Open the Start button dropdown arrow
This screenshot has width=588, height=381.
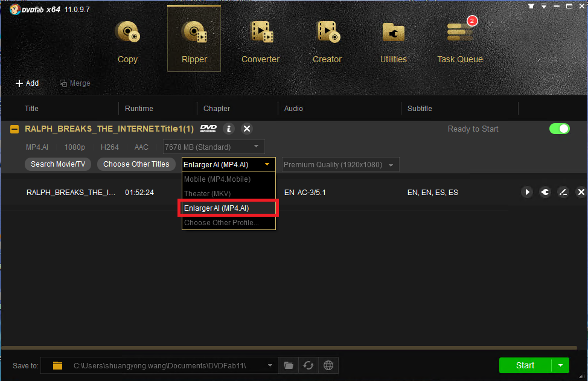[561, 365]
